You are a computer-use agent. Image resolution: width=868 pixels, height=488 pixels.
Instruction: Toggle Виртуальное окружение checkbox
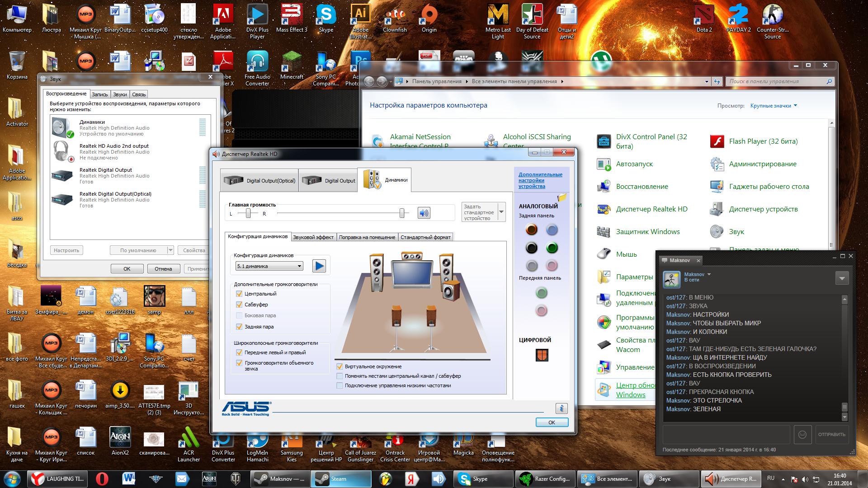click(x=340, y=366)
